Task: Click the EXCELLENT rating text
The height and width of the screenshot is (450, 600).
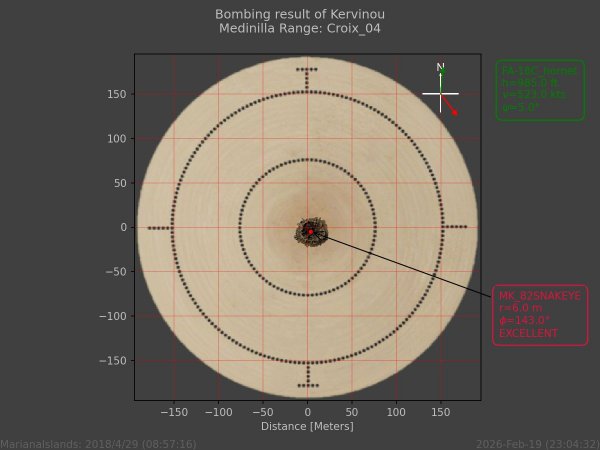Action: pyautogui.click(x=528, y=333)
